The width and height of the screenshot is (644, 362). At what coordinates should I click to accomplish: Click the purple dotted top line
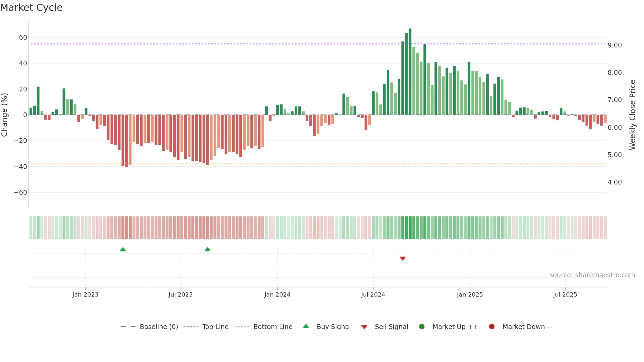point(318,44)
